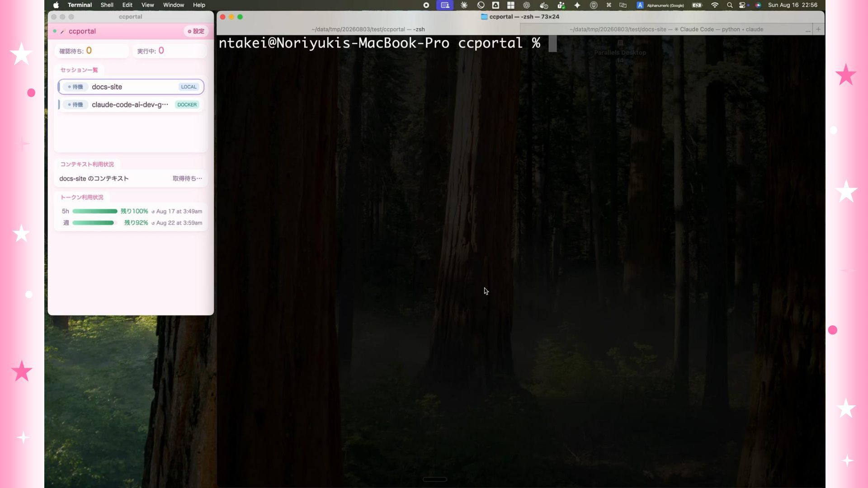Click the トークン利用状況 section heading
This screenshot has width=868, height=488.
[x=82, y=197]
